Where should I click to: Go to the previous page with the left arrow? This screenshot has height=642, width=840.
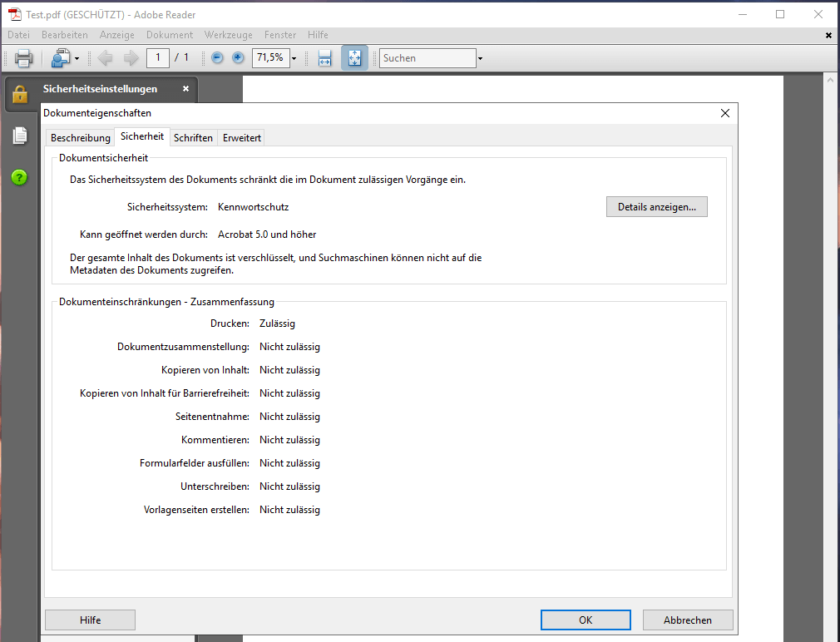[x=105, y=58]
